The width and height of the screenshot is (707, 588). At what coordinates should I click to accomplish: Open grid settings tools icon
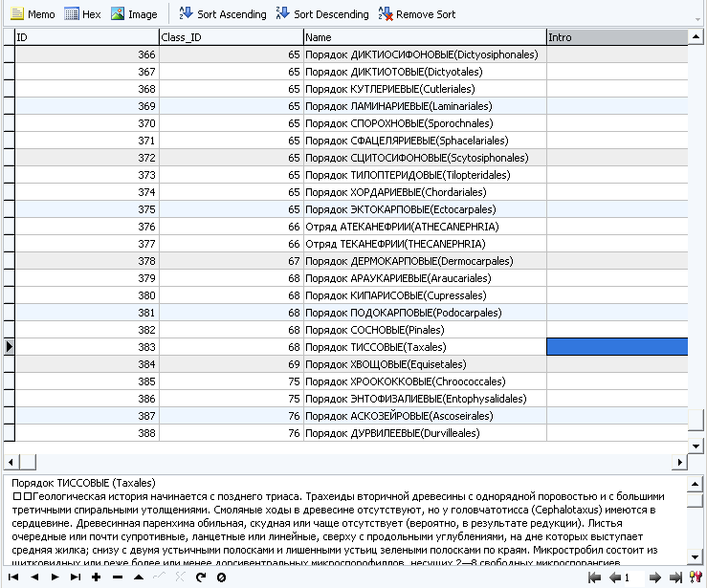tap(696, 577)
